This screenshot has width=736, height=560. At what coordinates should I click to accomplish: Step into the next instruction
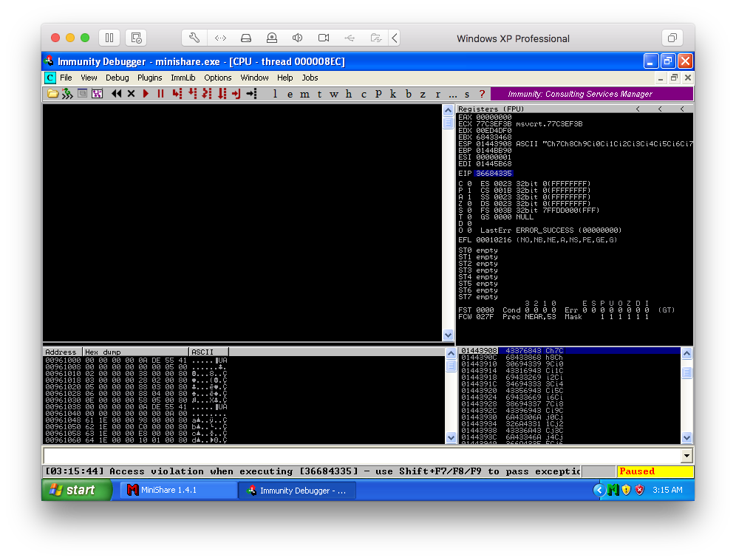(178, 94)
